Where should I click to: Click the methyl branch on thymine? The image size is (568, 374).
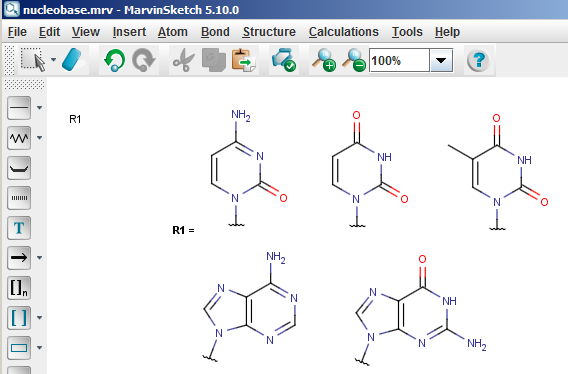pyautogui.click(x=460, y=152)
